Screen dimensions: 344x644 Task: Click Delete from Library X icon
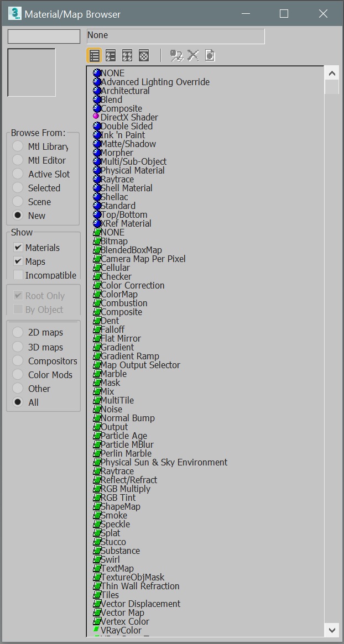[x=193, y=55]
